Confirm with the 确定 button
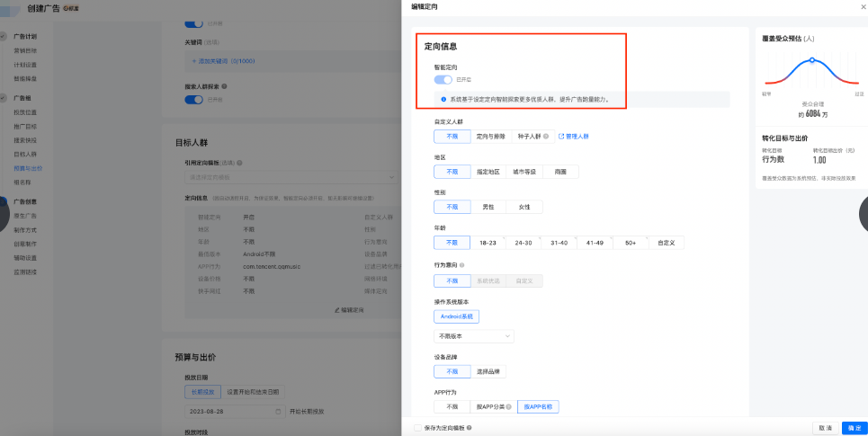The height and width of the screenshot is (436, 868). coord(855,428)
